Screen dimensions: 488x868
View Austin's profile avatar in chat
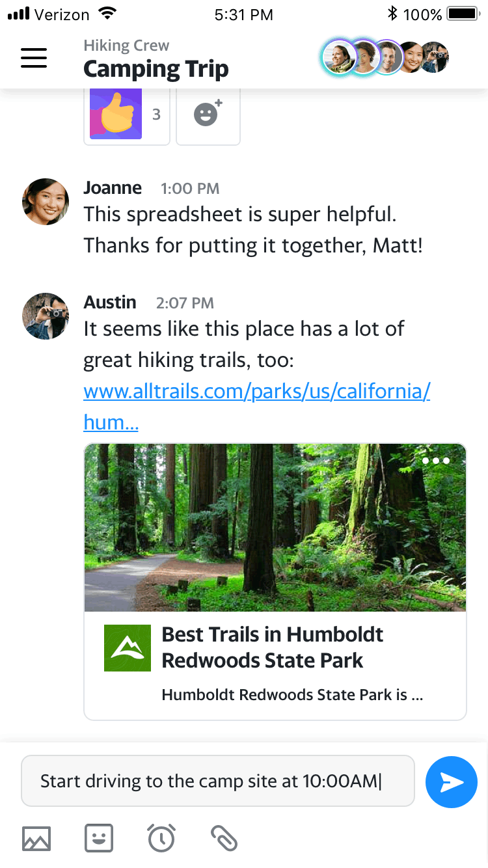click(x=46, y=316)
